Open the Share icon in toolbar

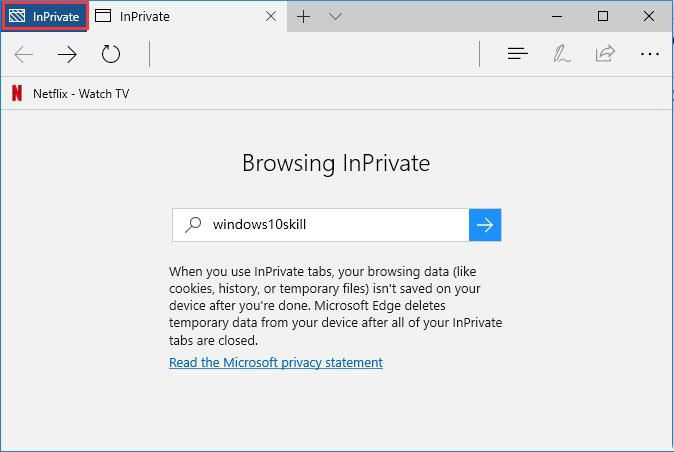pyautogui.click(x=605, y=54)
